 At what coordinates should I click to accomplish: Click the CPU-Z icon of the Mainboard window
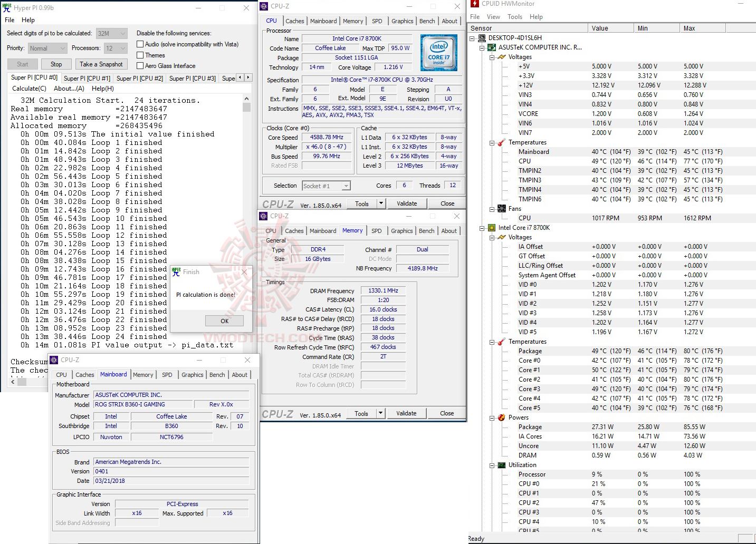54,360
